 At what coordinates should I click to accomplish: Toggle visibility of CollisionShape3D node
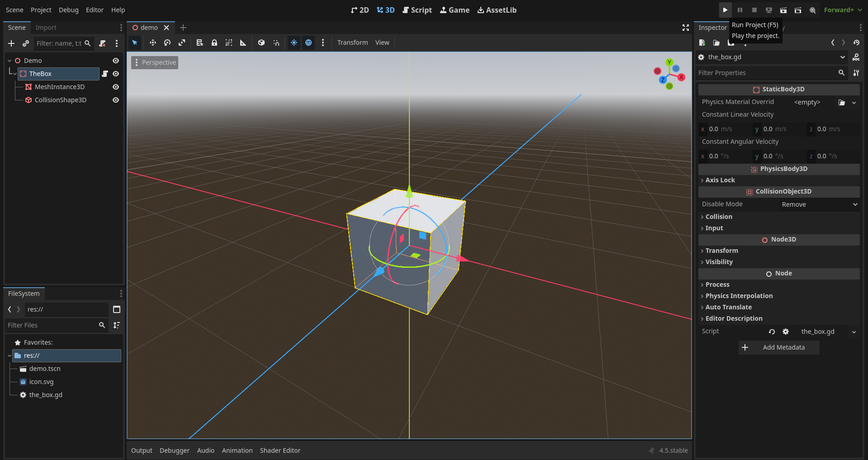coord(116,100)
